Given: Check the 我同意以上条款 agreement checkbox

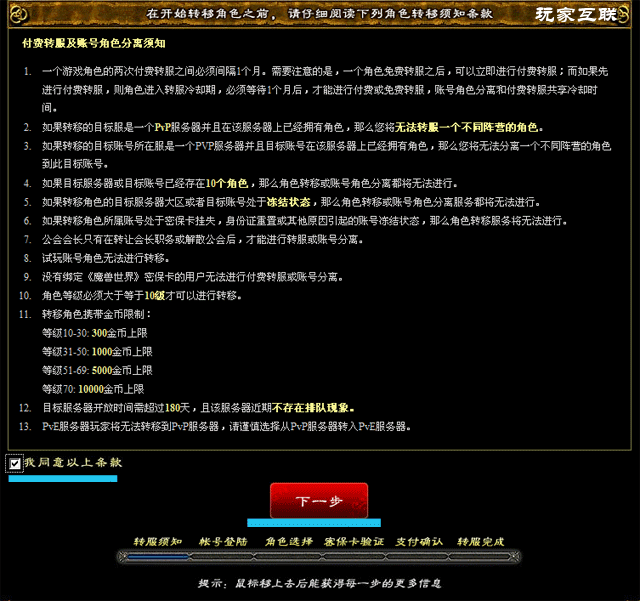Looking at the screenshot, I should point(14,464).
